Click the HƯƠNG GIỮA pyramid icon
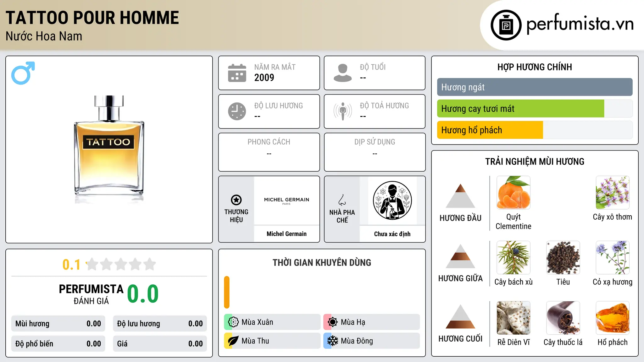The height and width of the screenshot is (362, 644). tap(460, 256)
